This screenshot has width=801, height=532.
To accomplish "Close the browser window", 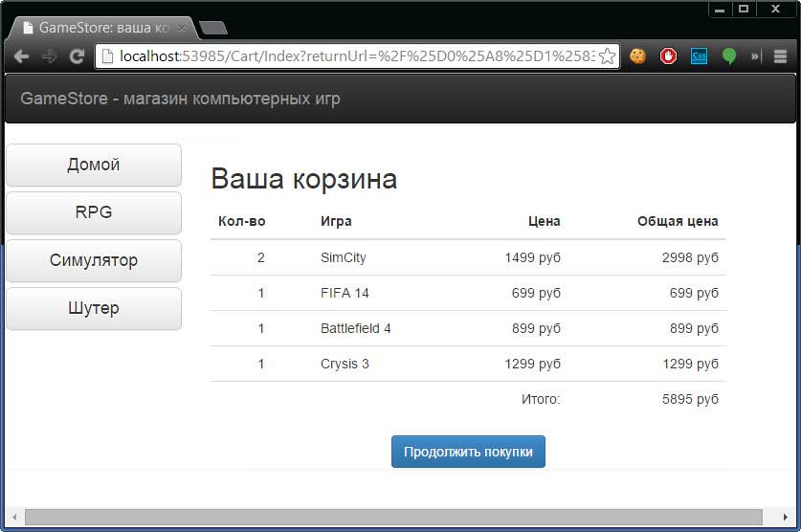I will tap(775, 10).
